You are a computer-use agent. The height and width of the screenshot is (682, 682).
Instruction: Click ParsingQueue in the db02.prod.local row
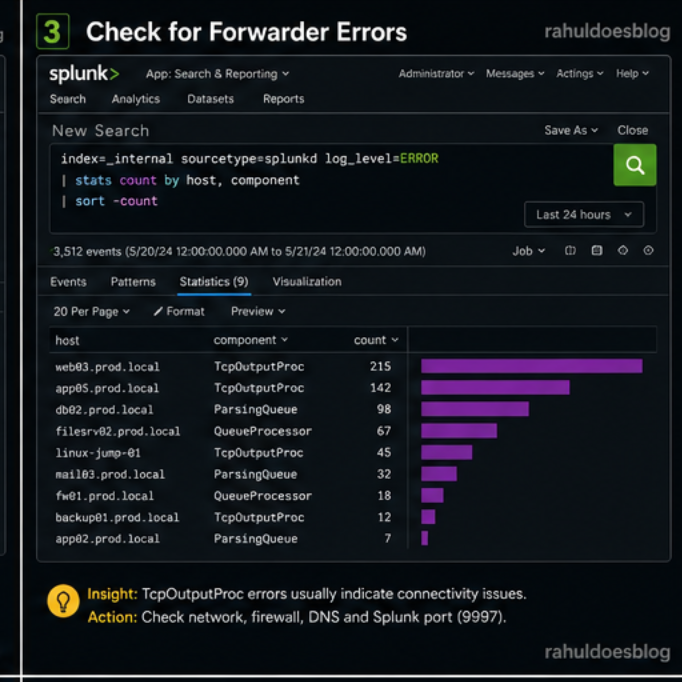coord(256,409)
